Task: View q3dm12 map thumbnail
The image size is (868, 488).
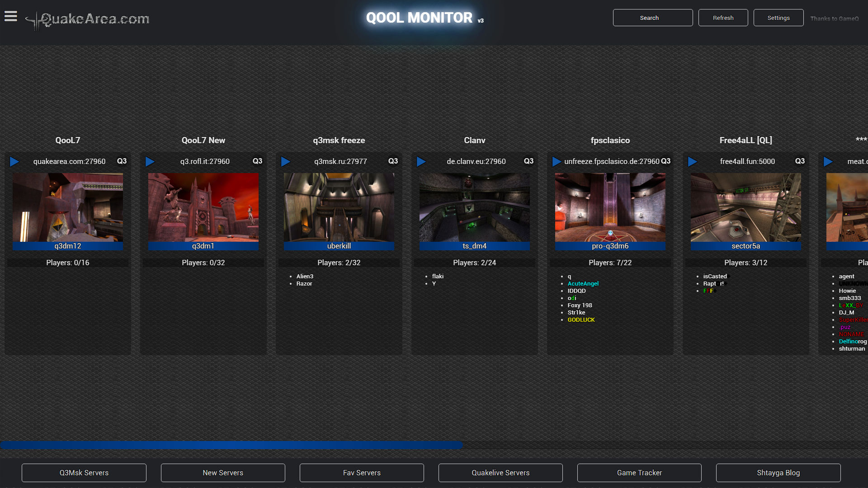Action: point(68,207)
